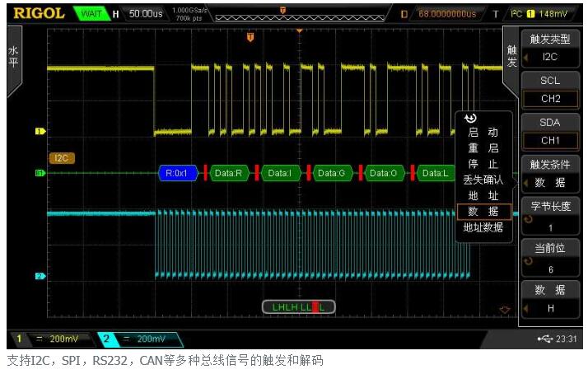Click the rotary knob icon in popup menu
Screen dimensions: 588x374
tap(470, 119)
